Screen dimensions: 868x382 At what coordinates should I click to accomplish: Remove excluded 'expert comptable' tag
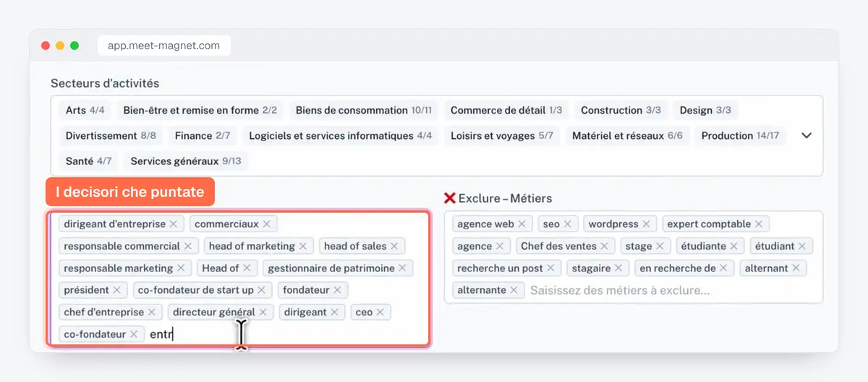[x=759, y=224]
